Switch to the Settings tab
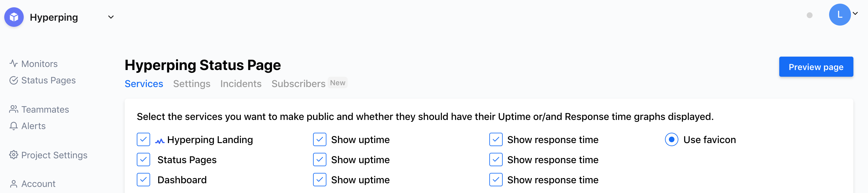868x193 pixels. pos(192,84)
